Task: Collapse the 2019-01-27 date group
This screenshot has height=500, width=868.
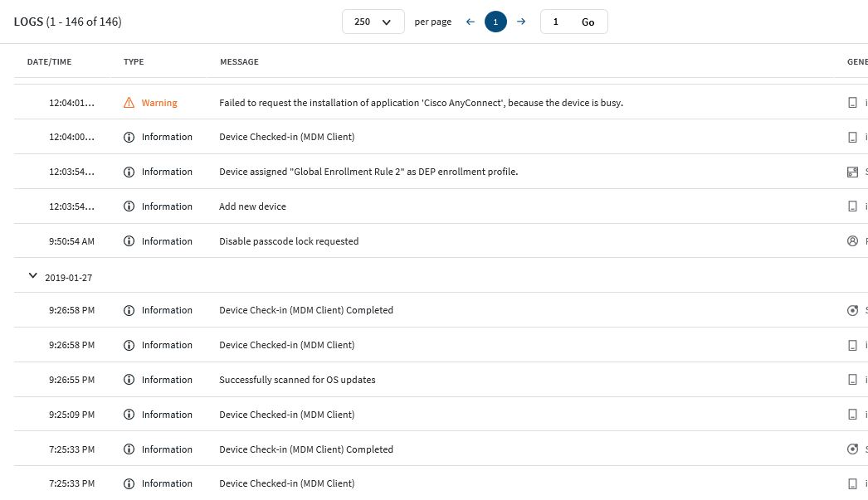Action: click(32, 275)
